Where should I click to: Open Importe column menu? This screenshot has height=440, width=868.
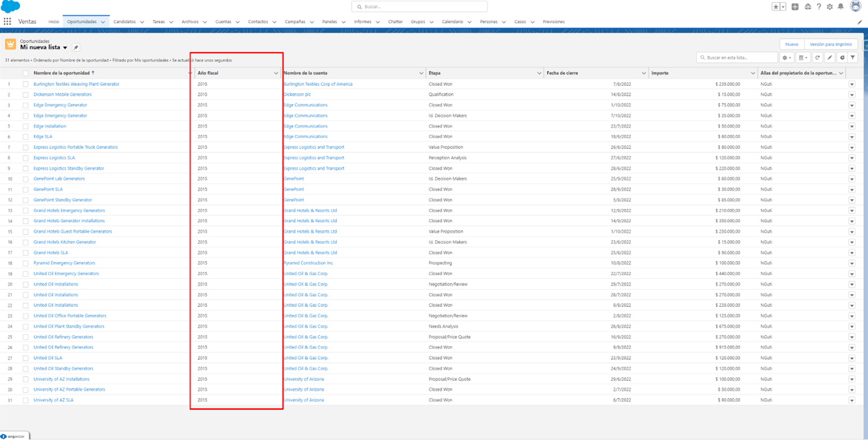(753, 73)
